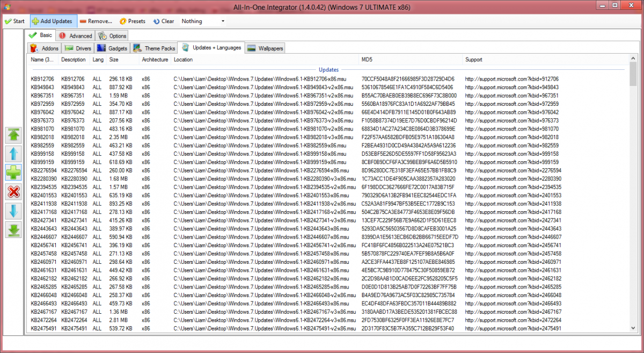Click support link ending kbid=2456741
The image size is (644, 353).
click(513, 247)
